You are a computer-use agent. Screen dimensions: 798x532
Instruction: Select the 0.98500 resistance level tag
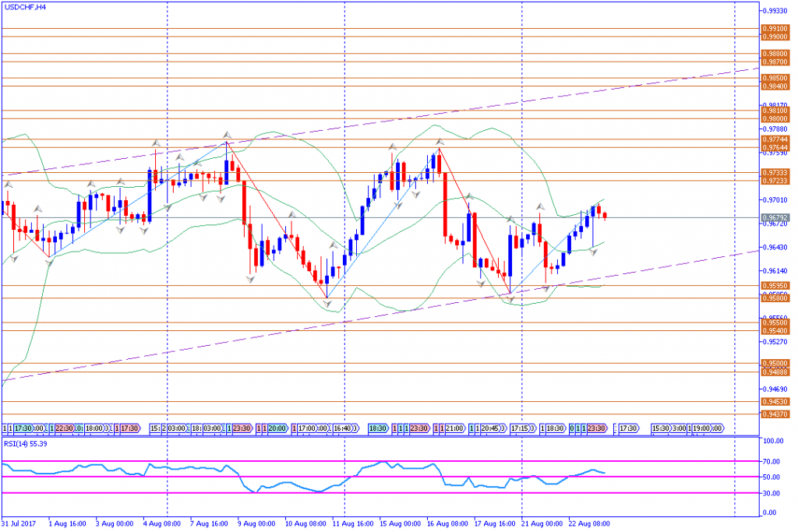773,78
